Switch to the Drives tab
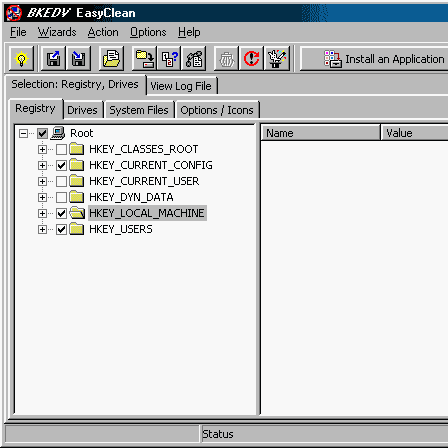 point(82,110)
